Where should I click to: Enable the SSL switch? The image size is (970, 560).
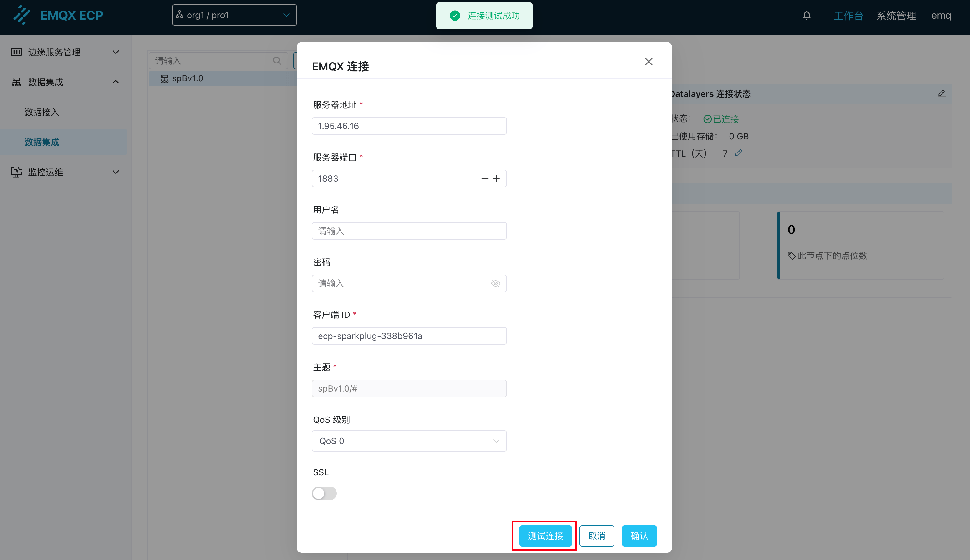coord(324,493)
